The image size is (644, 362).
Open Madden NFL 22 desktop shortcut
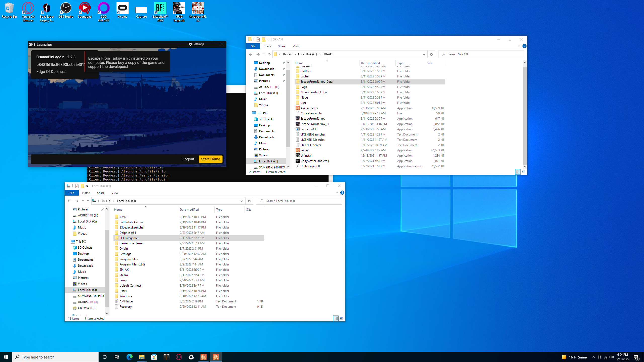pyautogui.click(x=198, y=12)
